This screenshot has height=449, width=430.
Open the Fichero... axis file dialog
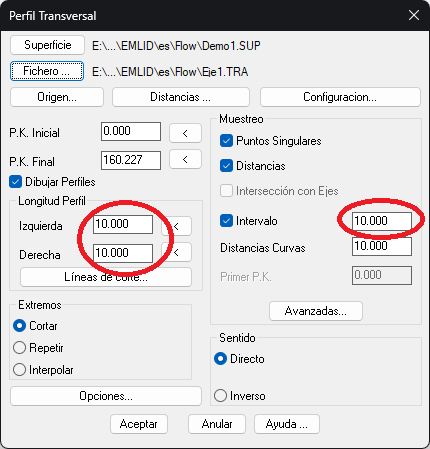pos(47,71)
